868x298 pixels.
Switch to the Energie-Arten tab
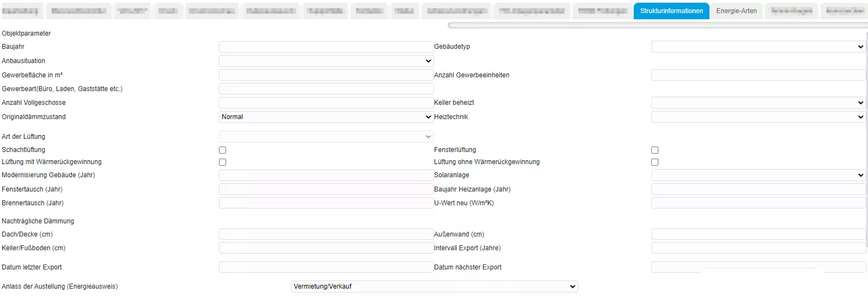coord(736,11)
